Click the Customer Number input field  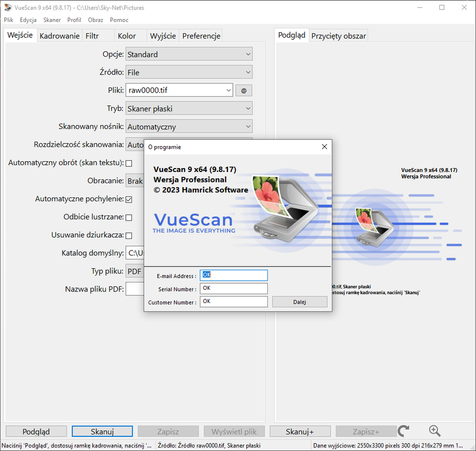coord(233,302)
